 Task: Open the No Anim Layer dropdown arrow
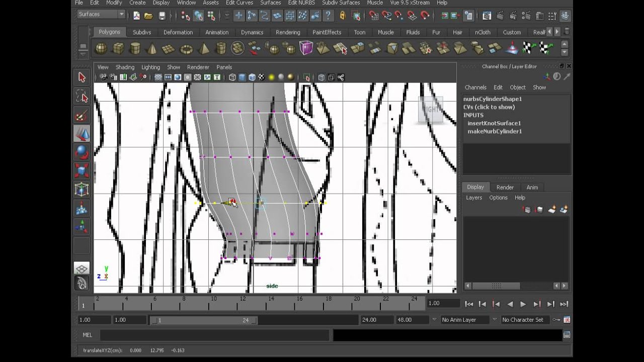click(435, 320)
